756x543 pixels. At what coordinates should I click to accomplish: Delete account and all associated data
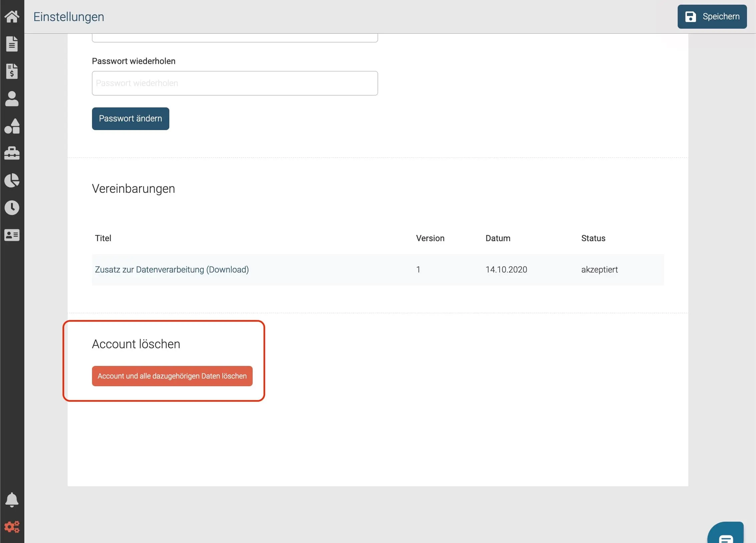(172, 376)
